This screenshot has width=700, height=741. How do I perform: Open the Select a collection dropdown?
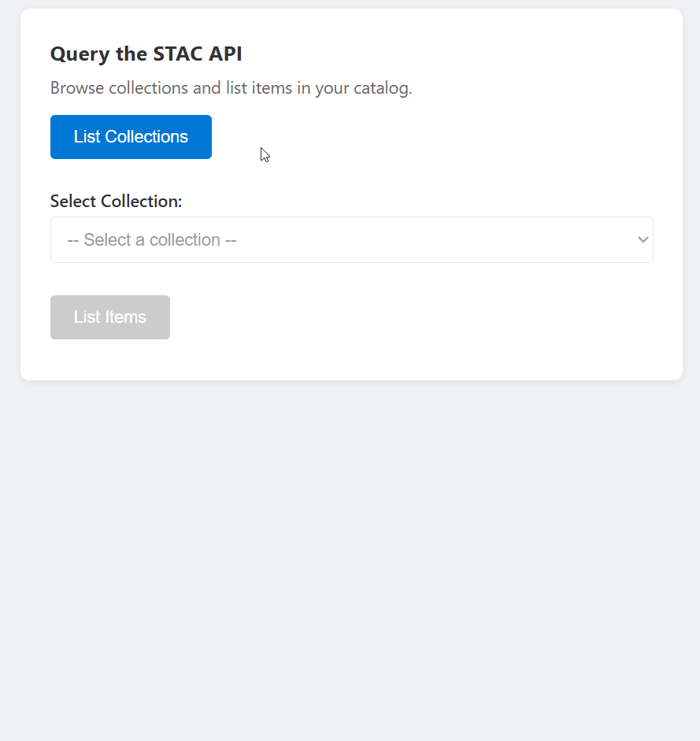352,240
